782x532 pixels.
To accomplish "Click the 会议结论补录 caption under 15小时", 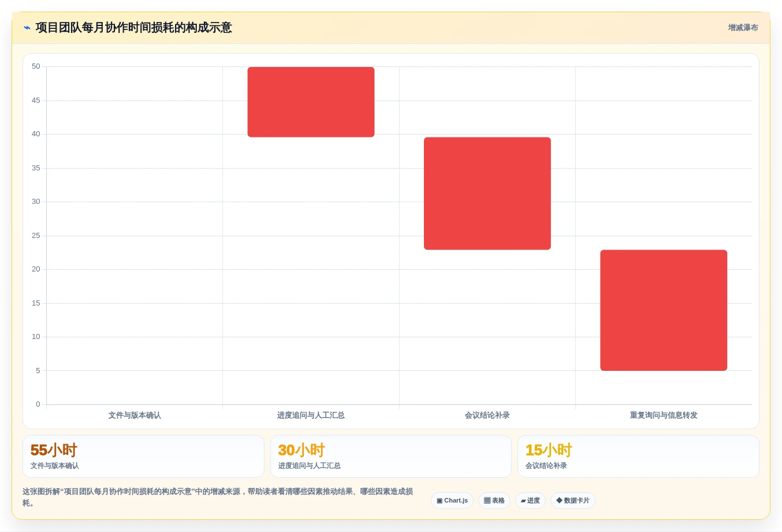I will 546,466.
